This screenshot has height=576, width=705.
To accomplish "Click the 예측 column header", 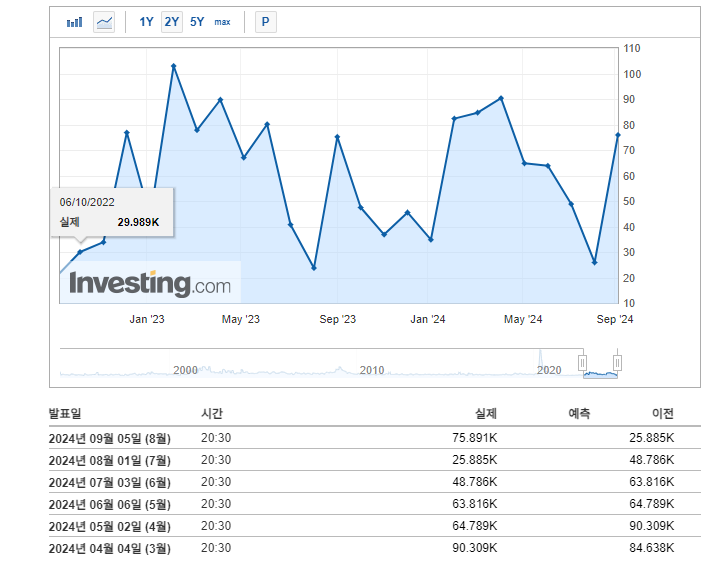I will coord(579,413).
